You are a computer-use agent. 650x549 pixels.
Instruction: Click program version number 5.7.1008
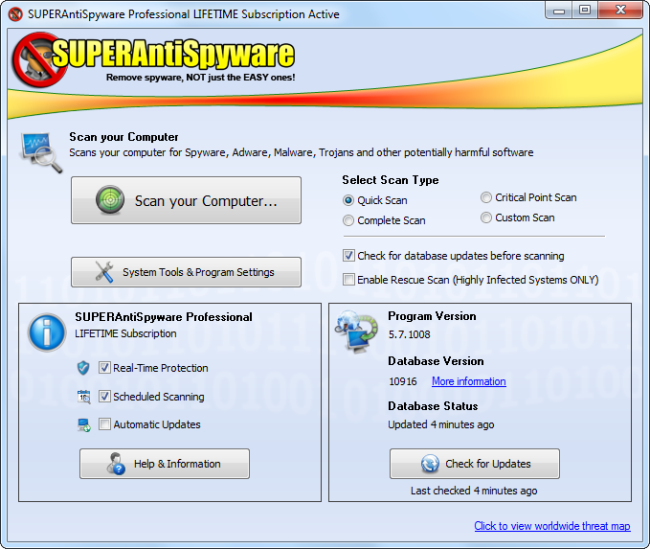(409, 334)
